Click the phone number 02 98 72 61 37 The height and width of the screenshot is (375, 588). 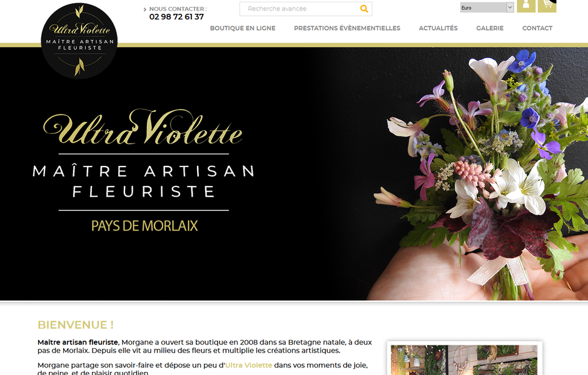176,17
